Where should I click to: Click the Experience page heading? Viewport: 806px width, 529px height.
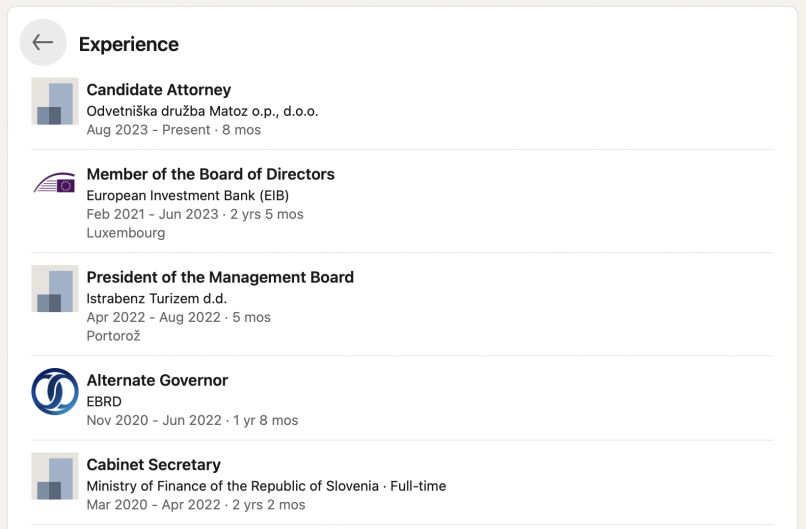129,44
